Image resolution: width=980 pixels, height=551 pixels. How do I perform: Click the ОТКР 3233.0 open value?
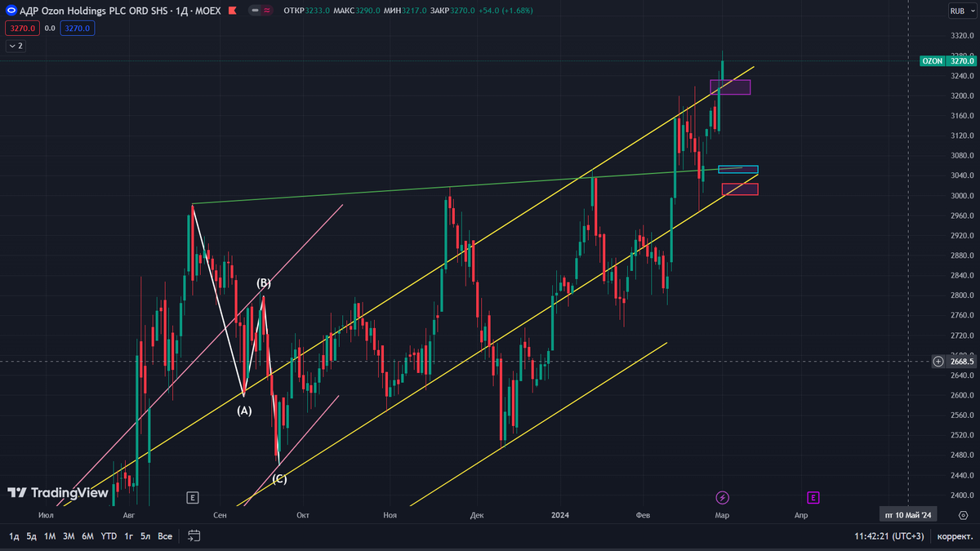tap(306, 11)
